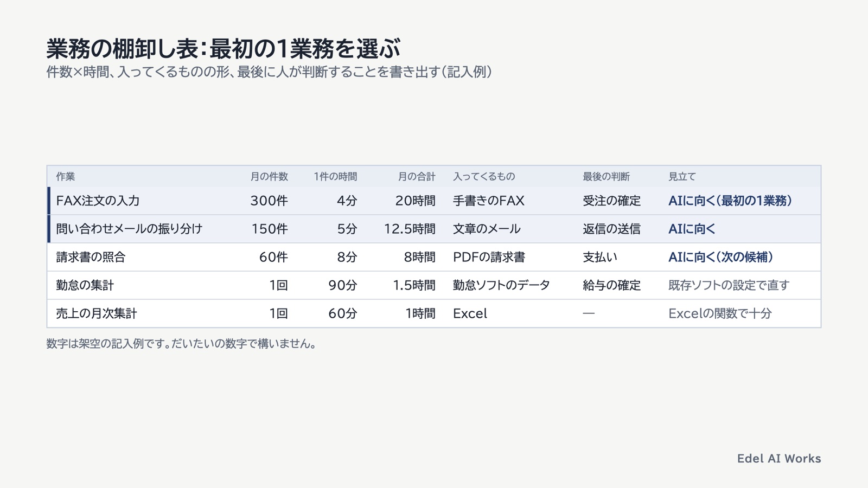
Task: Click the 1.5時間 cell
Action: tap(414, 285)
